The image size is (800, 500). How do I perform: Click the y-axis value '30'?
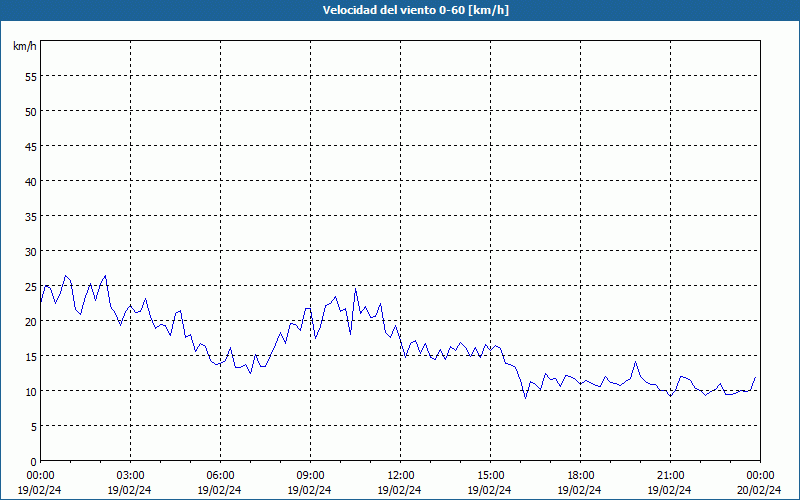tap(31, 252)
